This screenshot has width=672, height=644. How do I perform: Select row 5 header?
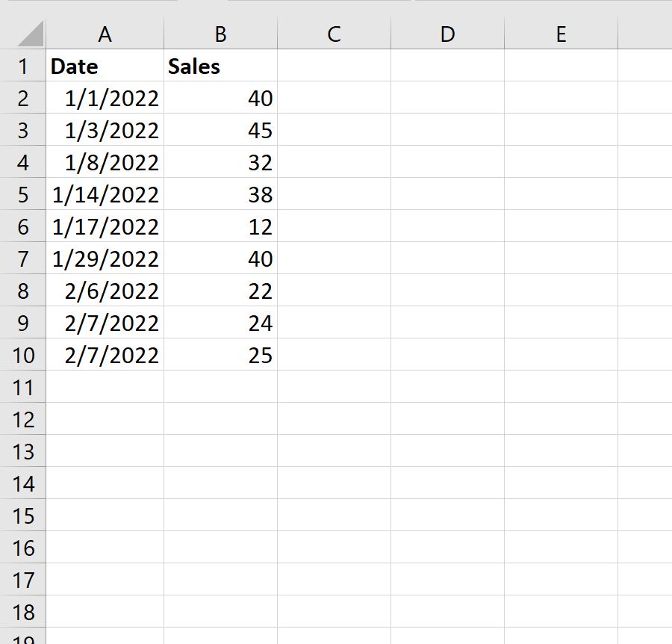[x=24, y=194]
